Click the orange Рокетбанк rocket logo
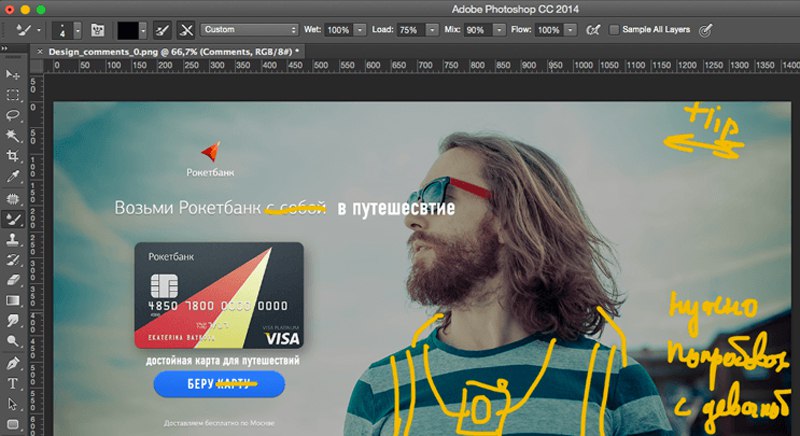 211,151
